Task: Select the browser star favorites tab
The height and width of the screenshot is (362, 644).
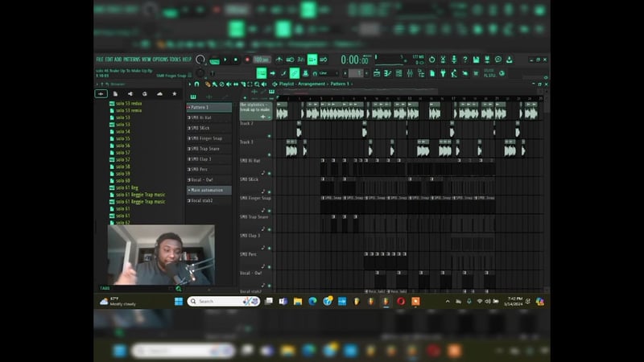Action: [x=175, y=94]
